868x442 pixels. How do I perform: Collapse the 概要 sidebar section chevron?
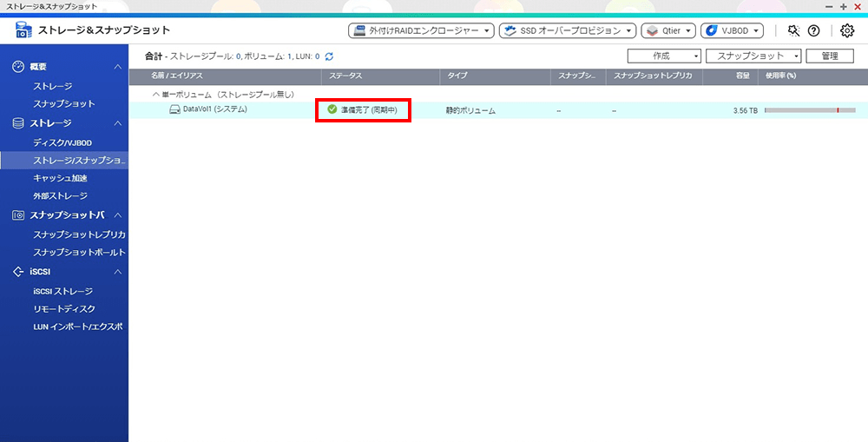click(118, 67)
